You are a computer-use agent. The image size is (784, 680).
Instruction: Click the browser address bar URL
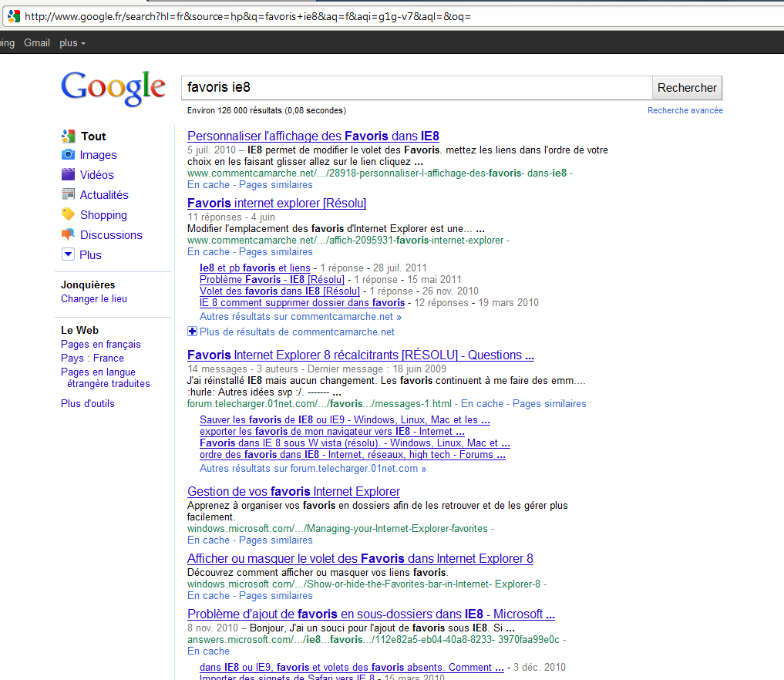pos(247,16)
